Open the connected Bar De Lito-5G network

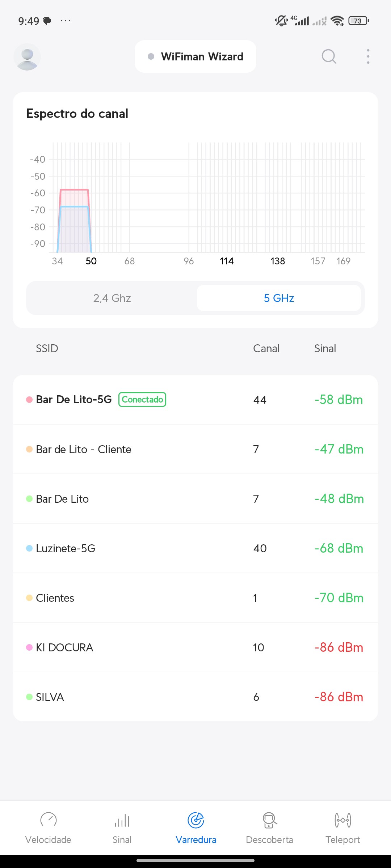(74, 400)
